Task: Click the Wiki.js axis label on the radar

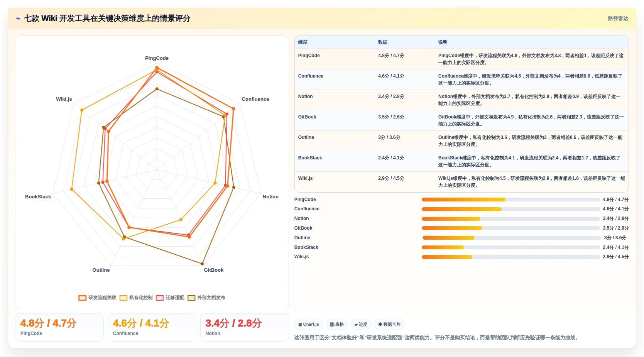Action: point(64,99)
